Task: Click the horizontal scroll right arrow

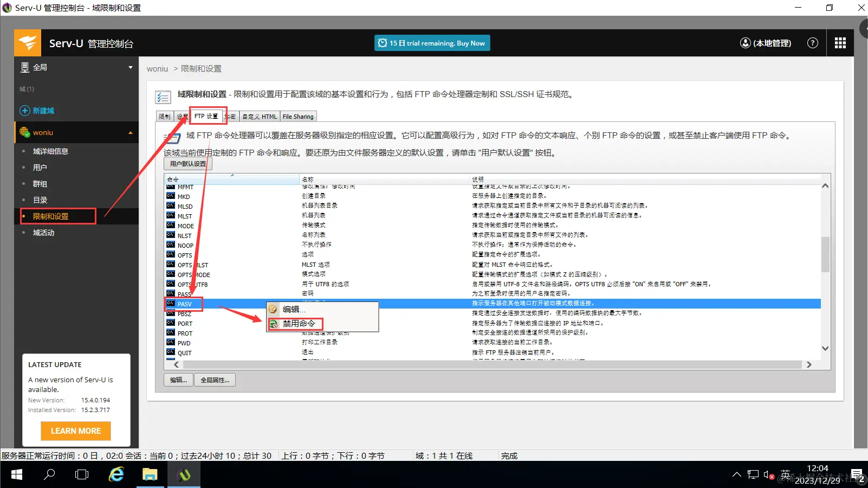Action: 809,365
